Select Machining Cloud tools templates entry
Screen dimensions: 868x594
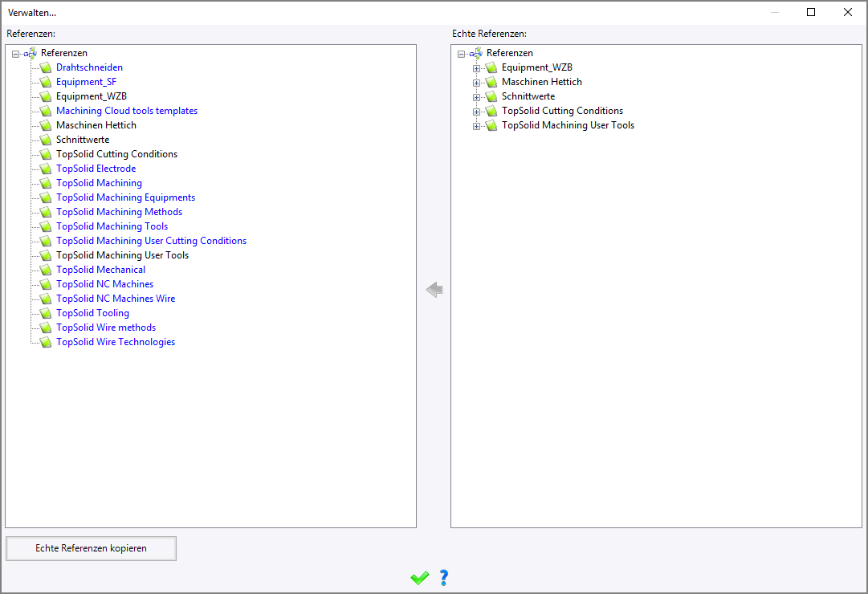[x=127, y=111]
